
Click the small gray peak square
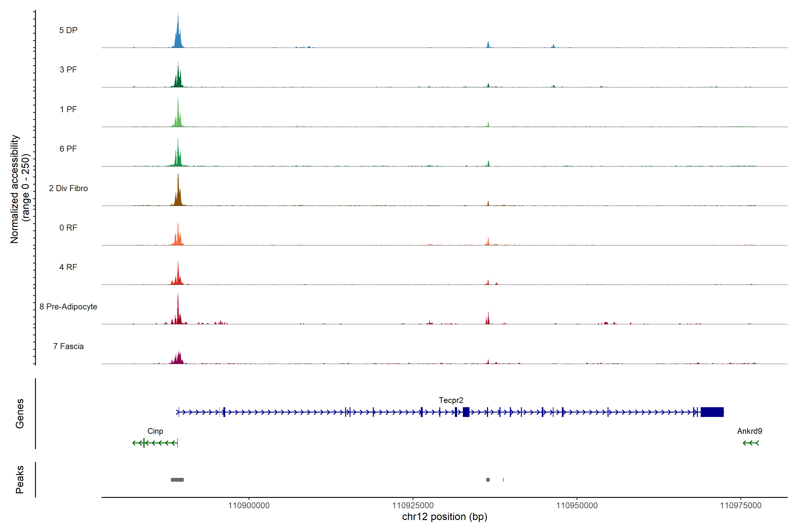pos(488,480)
